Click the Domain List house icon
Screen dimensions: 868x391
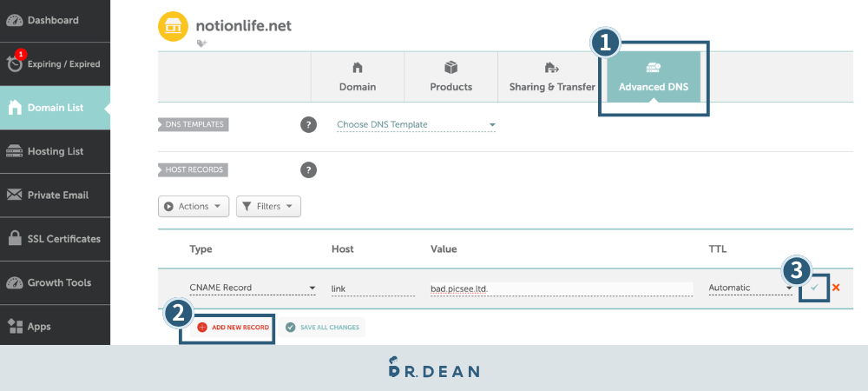click(15, 108)
